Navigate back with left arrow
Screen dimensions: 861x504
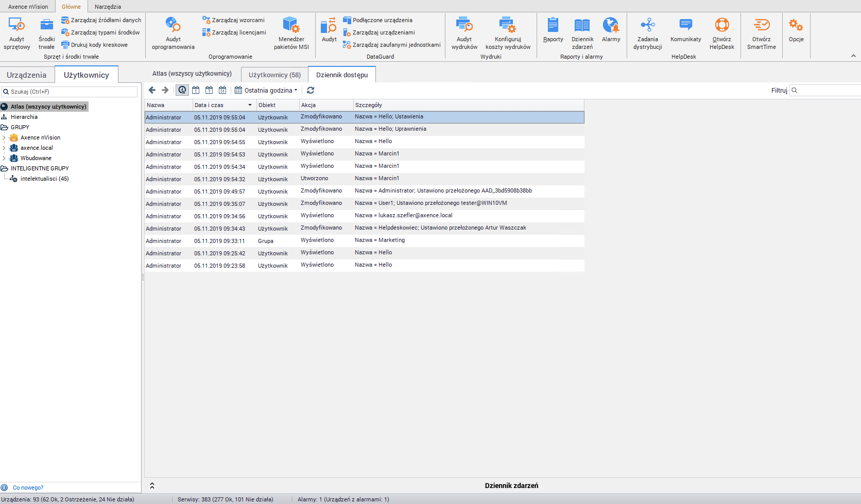coord(152,90)
